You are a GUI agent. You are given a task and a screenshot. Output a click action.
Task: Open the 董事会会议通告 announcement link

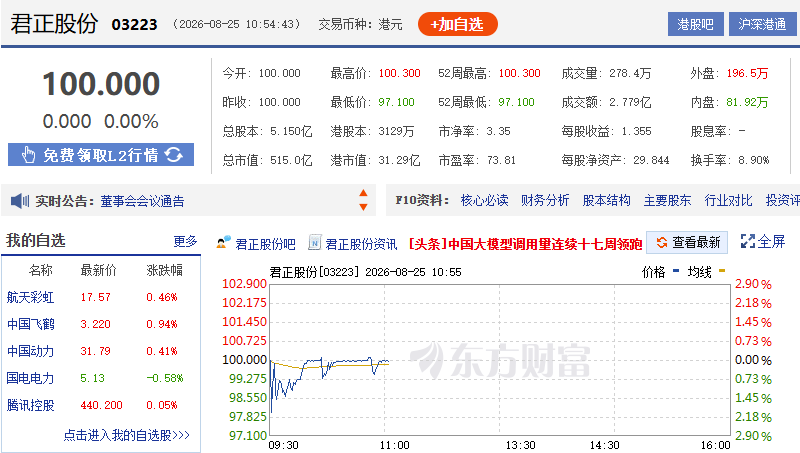pyautogui.click(x=142, y=202)
